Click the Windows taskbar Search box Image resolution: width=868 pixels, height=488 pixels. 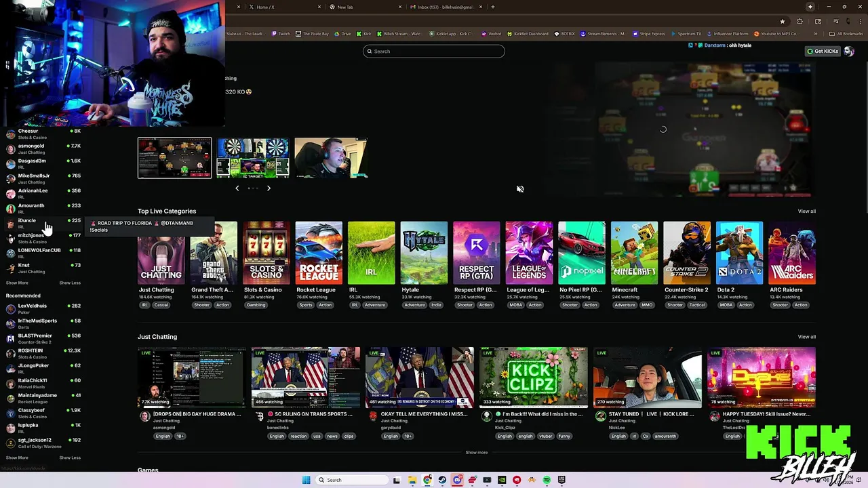click(352, 480)
